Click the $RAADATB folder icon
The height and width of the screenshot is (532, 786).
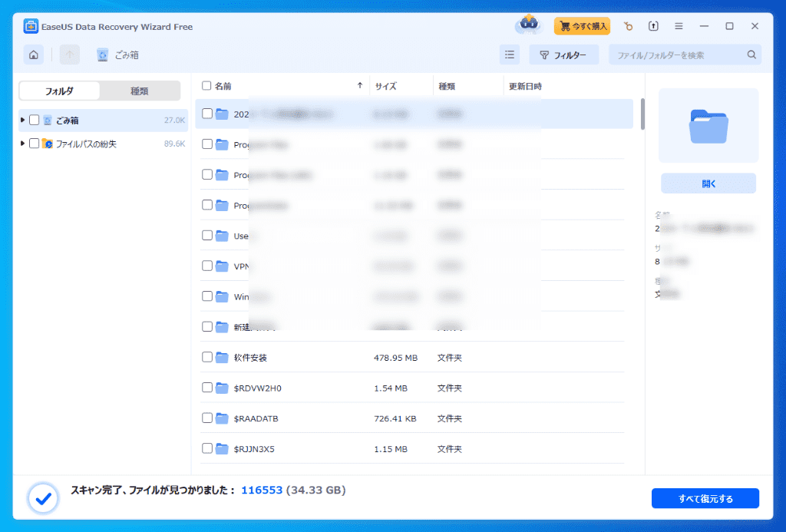pos(222,418)
